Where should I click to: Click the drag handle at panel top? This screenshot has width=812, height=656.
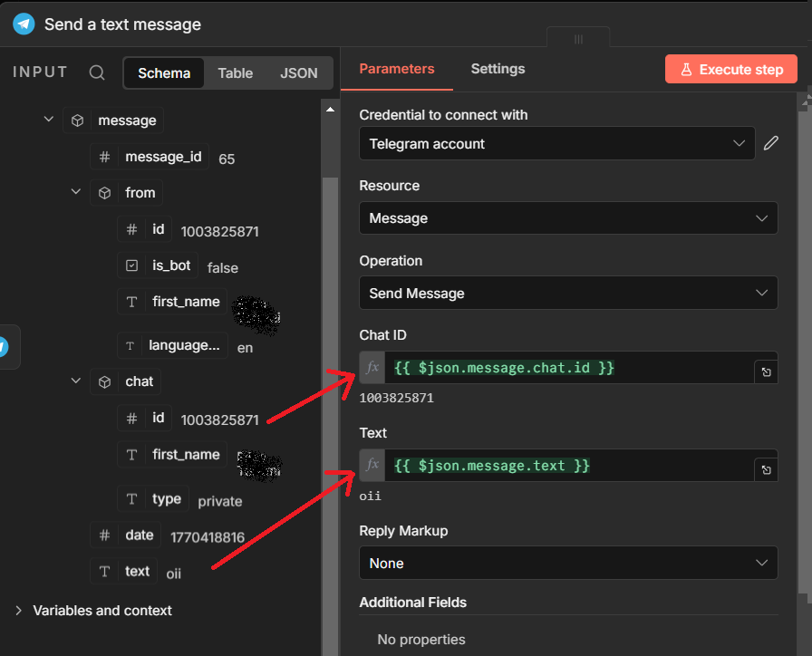pyautogui.click(x=578, y=39)
